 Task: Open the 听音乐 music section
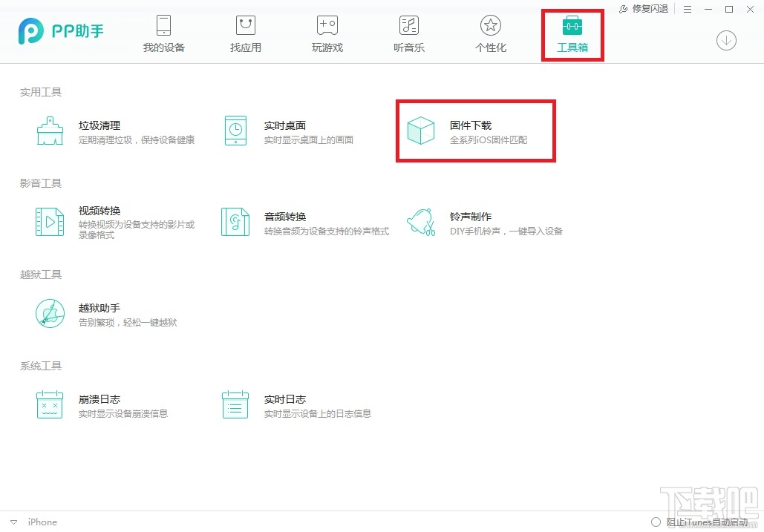click(408, 33)
